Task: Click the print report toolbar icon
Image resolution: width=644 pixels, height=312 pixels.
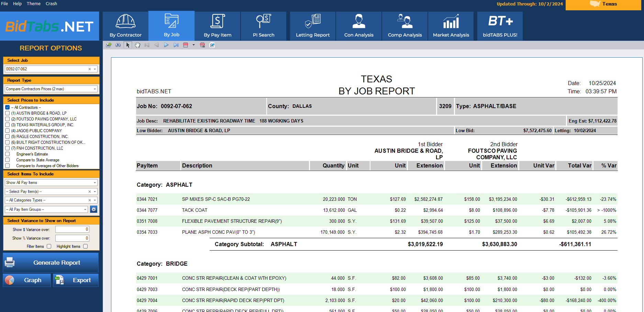Action: pyautogui.click(x=109, y=45)
